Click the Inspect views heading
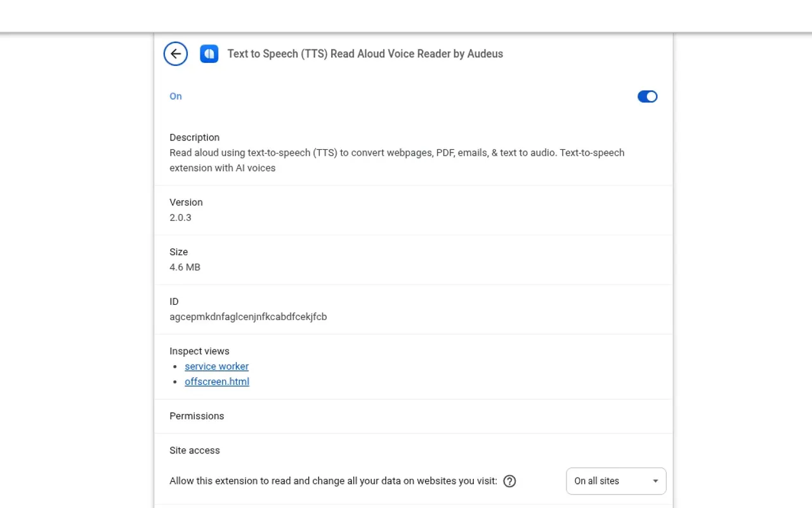The height and width of the screenshot is (508, 812). (199, 351)
